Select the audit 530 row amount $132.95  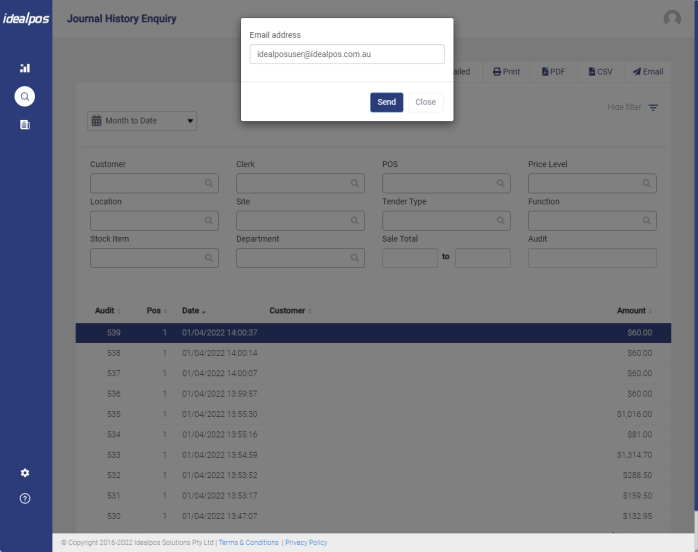[637, 516]
